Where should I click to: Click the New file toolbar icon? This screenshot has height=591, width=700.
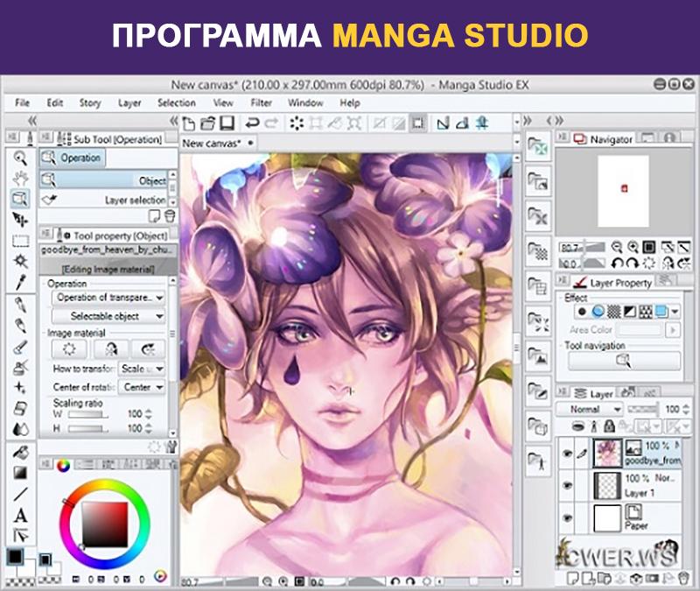(188, 123)
